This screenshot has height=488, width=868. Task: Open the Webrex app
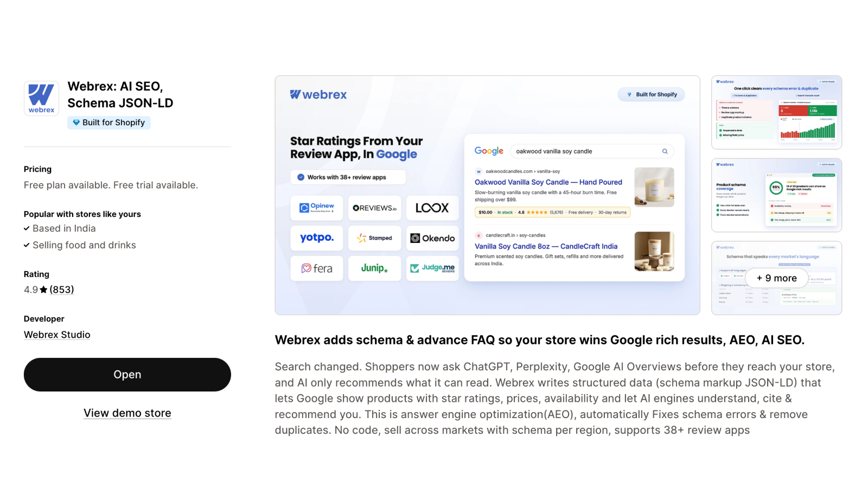point(127,375)
